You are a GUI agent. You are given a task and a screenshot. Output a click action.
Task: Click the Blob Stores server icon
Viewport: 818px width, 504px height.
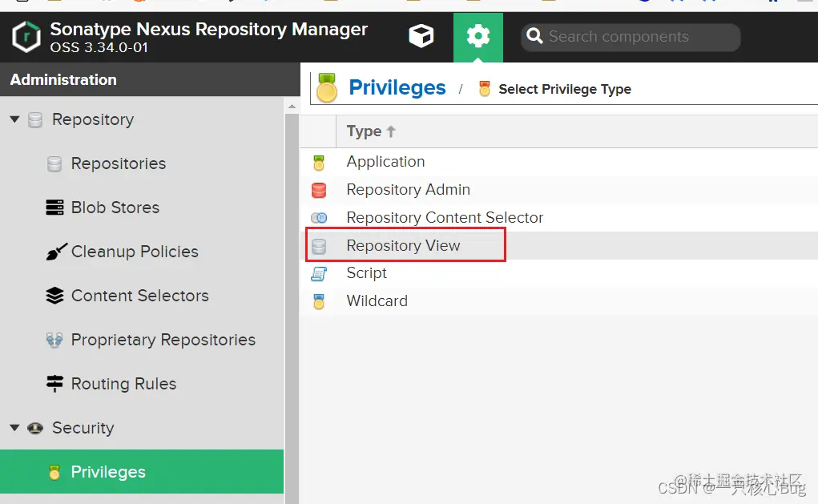54,208
